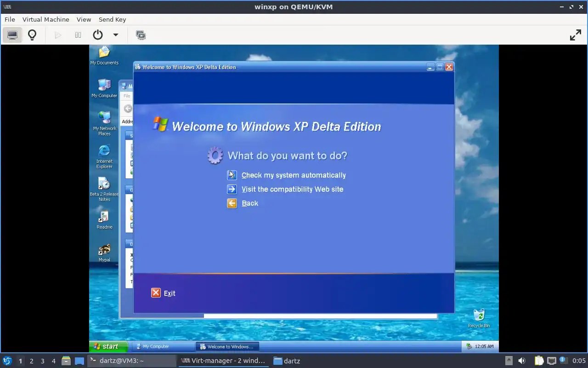Open My Documents desktop icon
Viewport: 588px width, 368px height.
tap(104, 55)
